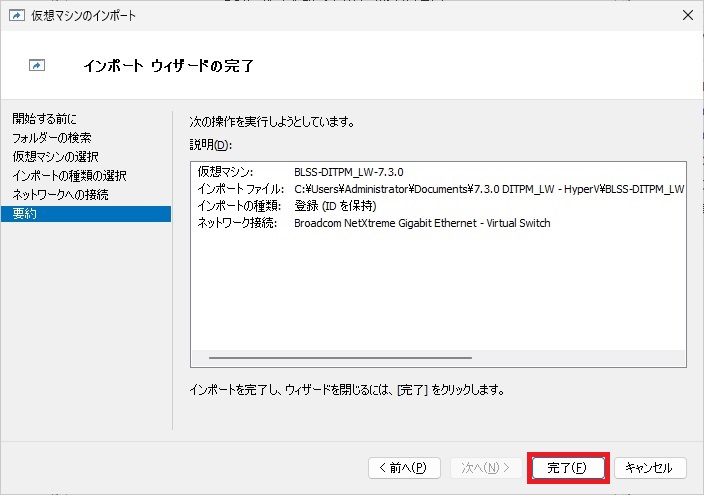This screenshot has width=704, height=495.
Task: Click the インポートの種類: label
Action: tap(239, 206)
